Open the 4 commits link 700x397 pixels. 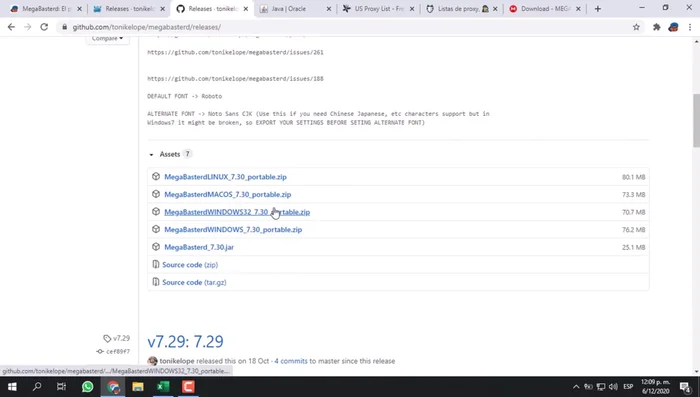291,361
